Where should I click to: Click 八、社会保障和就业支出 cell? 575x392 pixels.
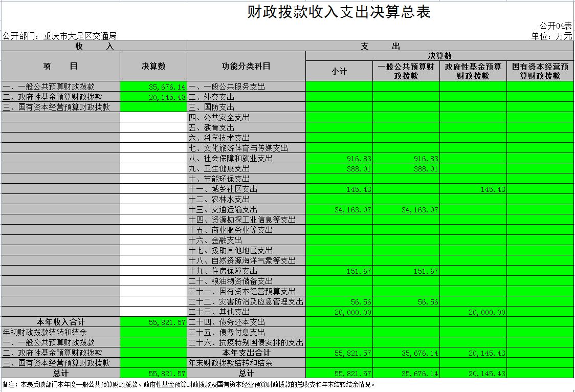[246, 159]
